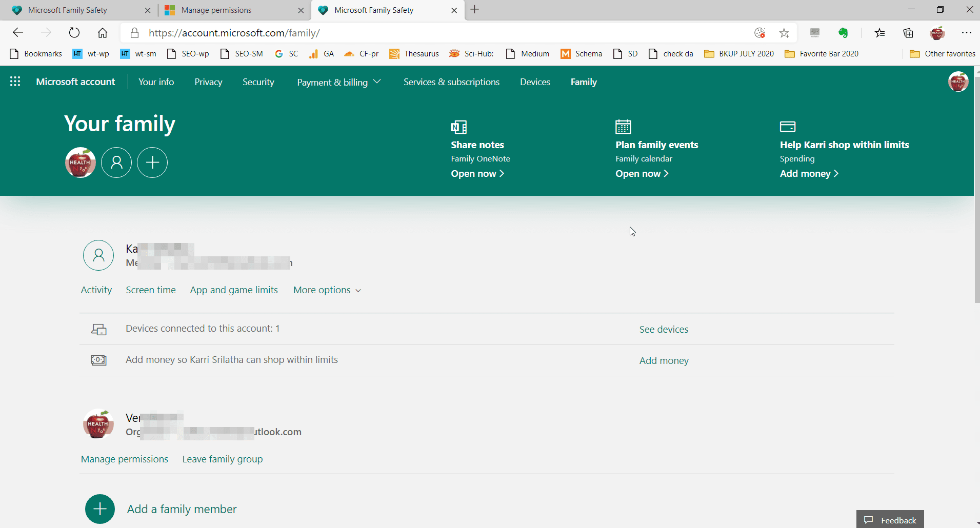Click the spending credit card icon
Viewport: 980px width, 528px height.
(x=788, y=126)
